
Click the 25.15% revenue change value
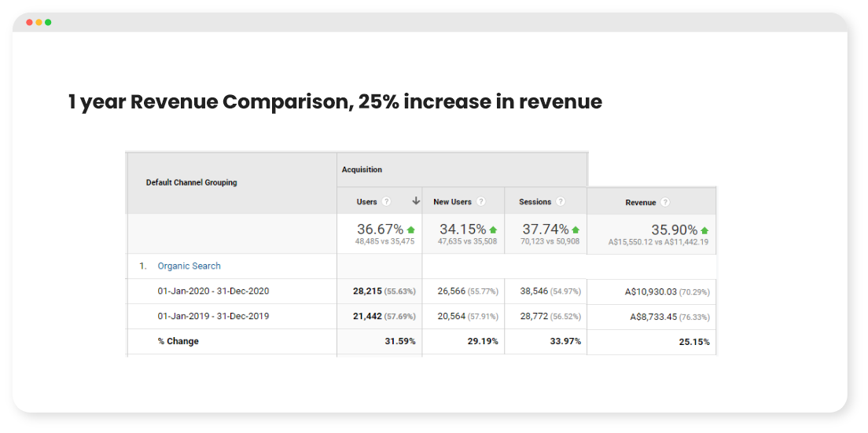(694, 343)
